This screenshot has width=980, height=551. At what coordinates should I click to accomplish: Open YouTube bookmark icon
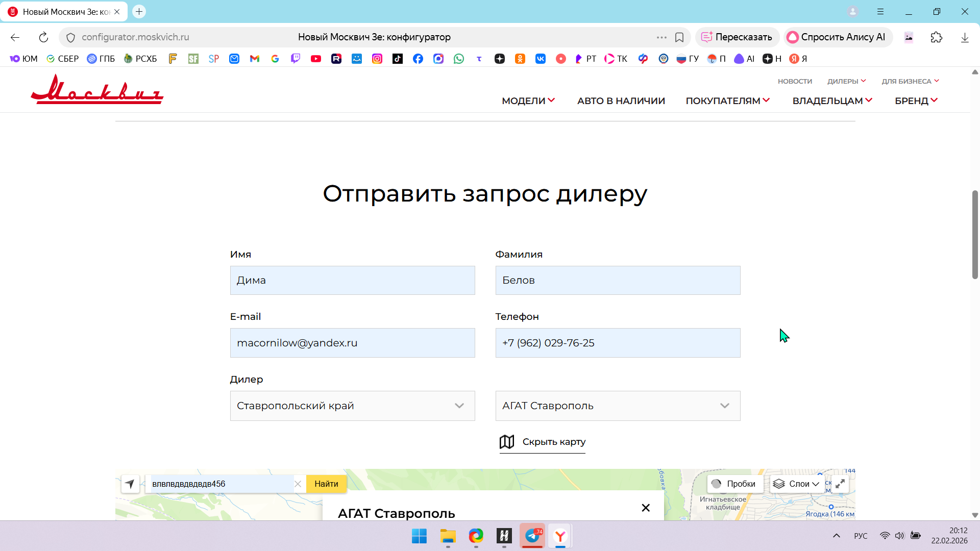pos(316,59)
